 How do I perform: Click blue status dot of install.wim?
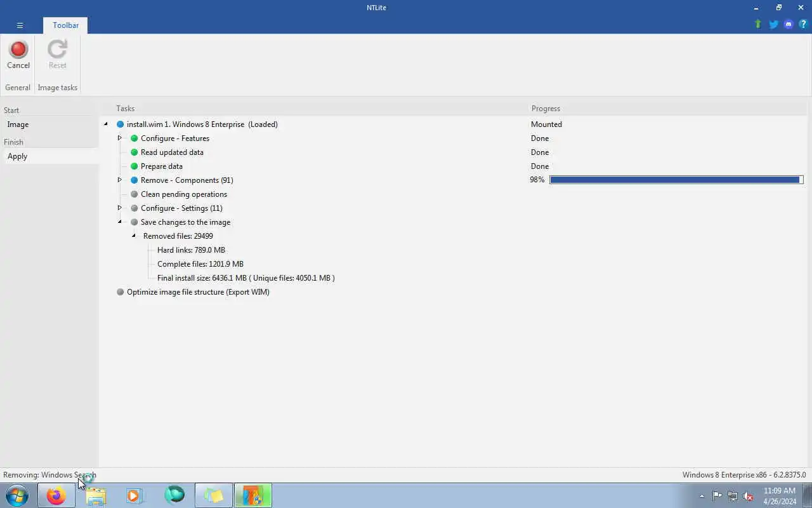pyautogui.click(x=120, y=124)
